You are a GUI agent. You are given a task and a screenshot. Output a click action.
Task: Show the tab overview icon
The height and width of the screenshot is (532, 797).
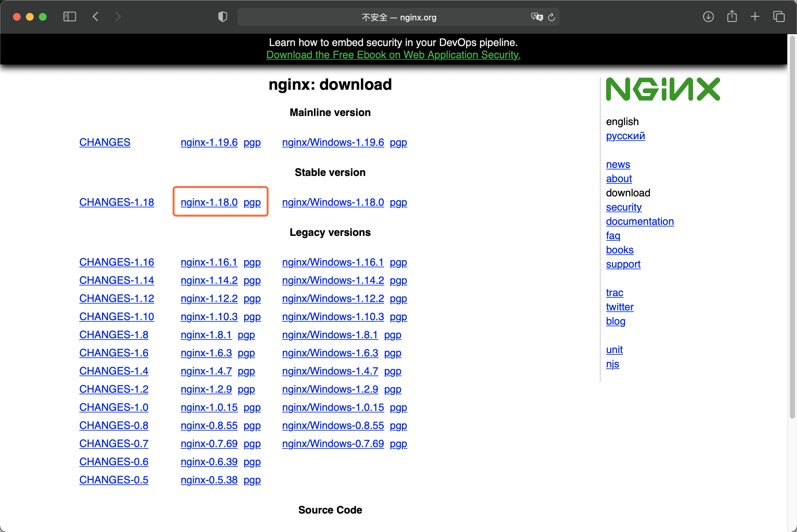coord(779,17)
